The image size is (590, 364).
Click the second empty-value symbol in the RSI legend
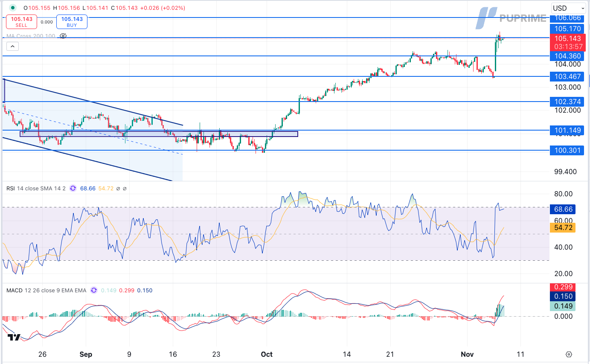(125, 188)
